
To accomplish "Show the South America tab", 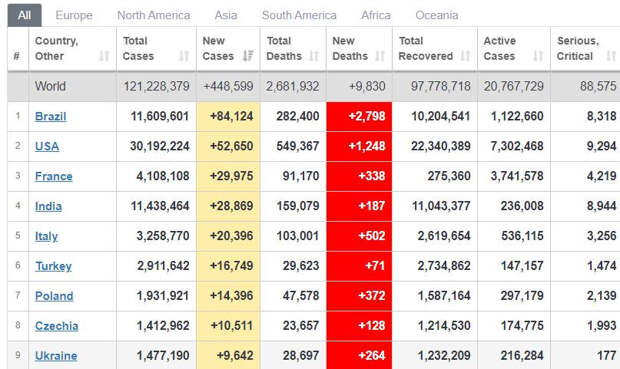I will coord(299,15).
